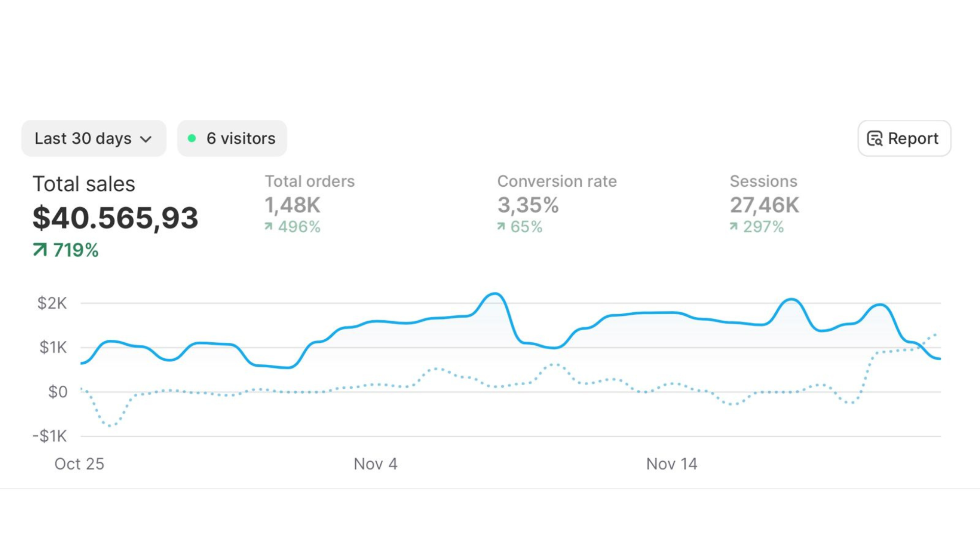Viewport: 980px width, 551px height.
Task: Switch to the Conversion rate metric
Action: 557,182
